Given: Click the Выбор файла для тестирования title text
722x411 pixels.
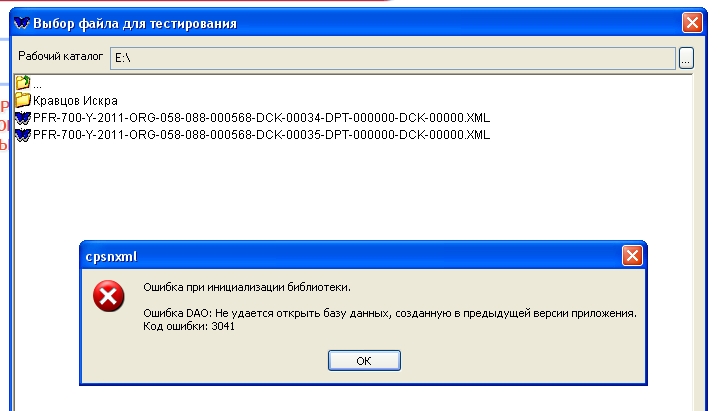Looking at the screenshot, I should (135, 22).
